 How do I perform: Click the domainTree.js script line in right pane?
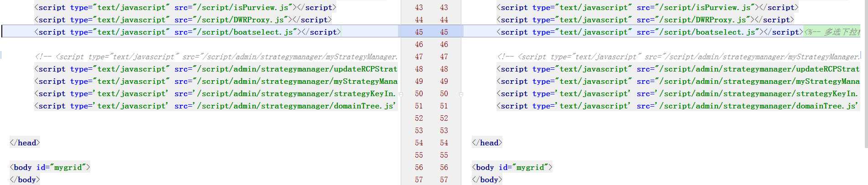click(x=678, y=106)
